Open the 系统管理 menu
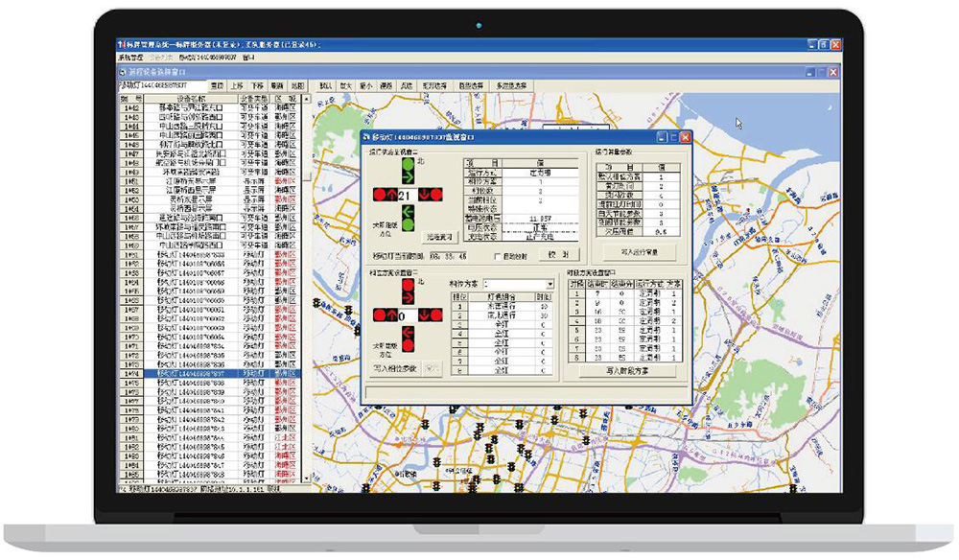959x560 pixels. 130,58
